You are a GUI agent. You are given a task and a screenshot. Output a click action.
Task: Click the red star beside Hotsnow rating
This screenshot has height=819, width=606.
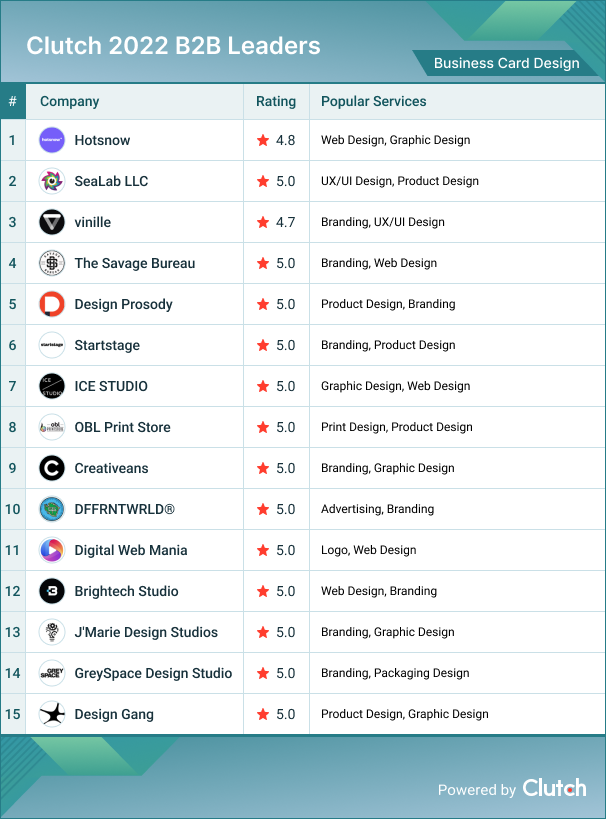(x=263, y=140)
